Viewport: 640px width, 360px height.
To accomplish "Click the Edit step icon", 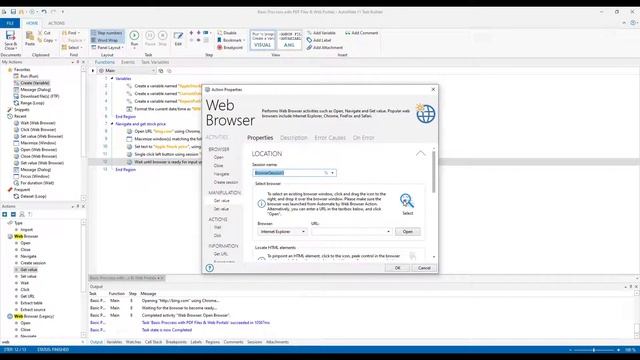I will 178,38.
